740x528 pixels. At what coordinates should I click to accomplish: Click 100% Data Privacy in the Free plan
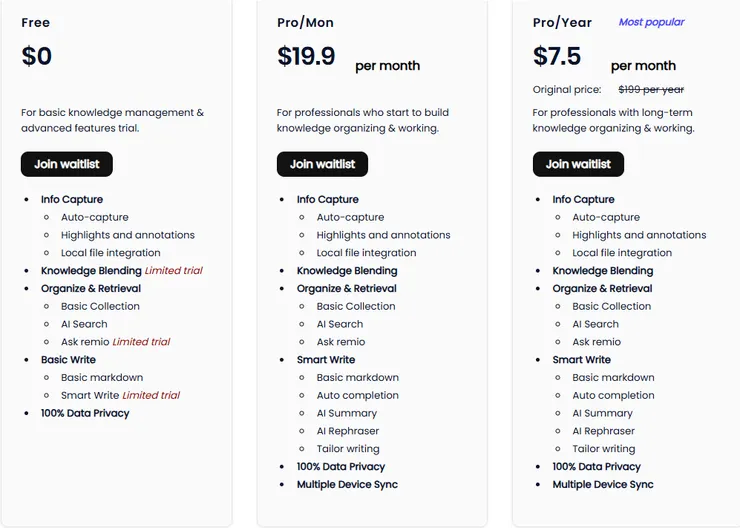point(85,413)
